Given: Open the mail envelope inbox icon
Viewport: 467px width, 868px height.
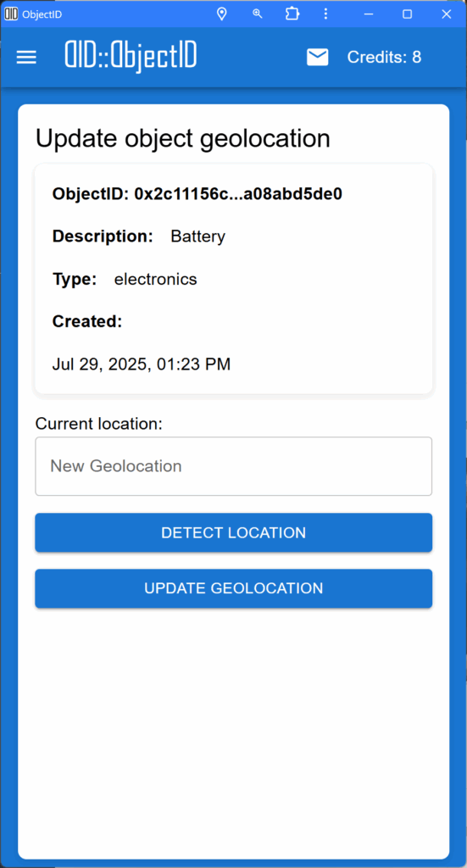Looking at the screenshot, I should 318,57.
